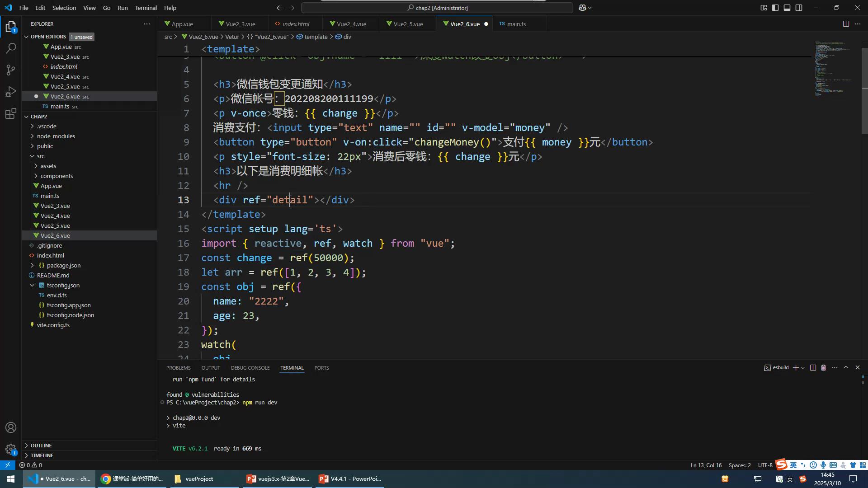The width and height of the screenshot is (868, 488).
Task: Toggle the secondary side bar layout button
Action: coord(799,8)
